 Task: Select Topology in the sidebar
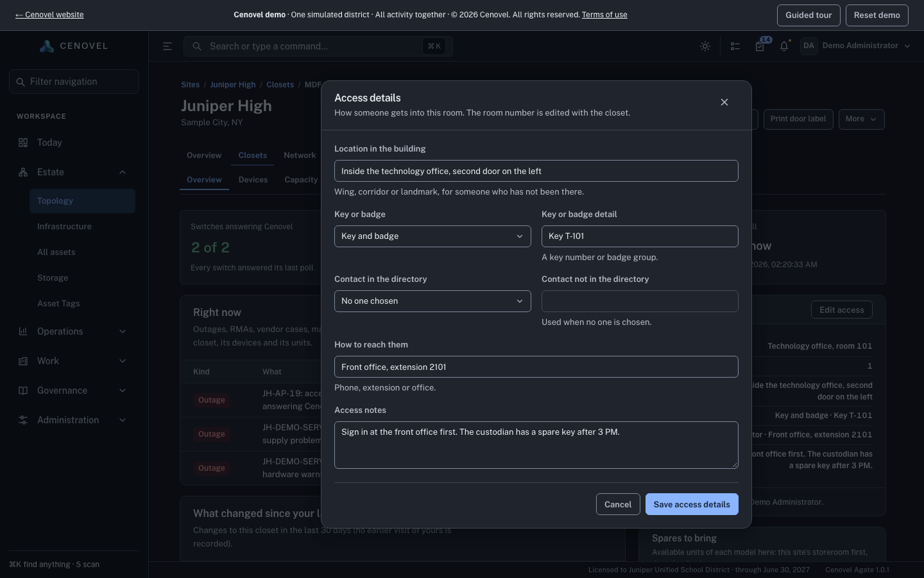[x=82, y=201]
